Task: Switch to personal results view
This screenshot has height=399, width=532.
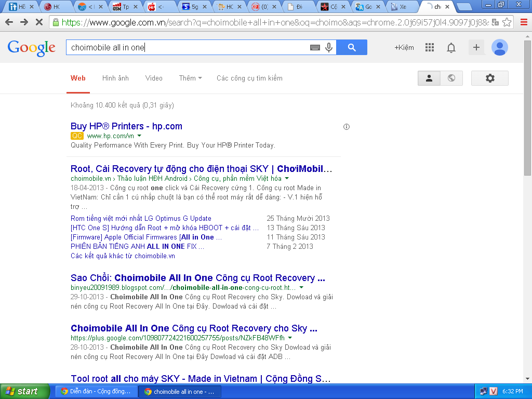Action: tap(429, 78)
